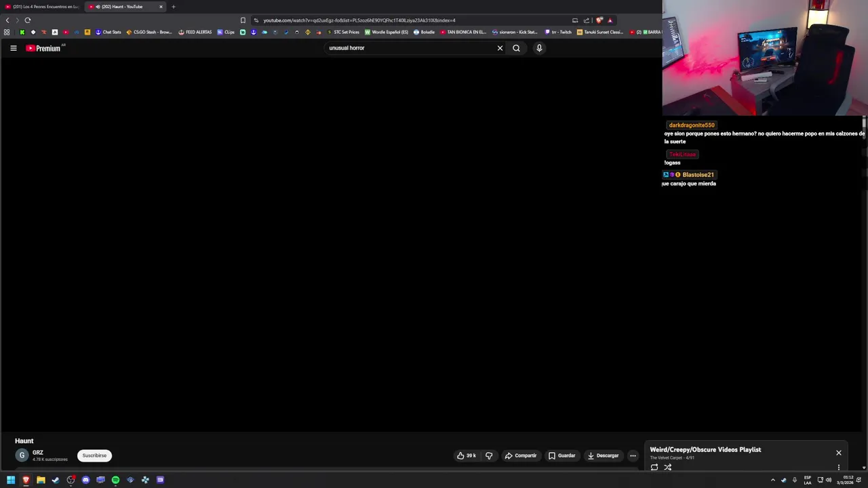This screenshot has width=868, height=488.
Task: Switch input language ESP LAA indicator
Action: tap(808, 480)
